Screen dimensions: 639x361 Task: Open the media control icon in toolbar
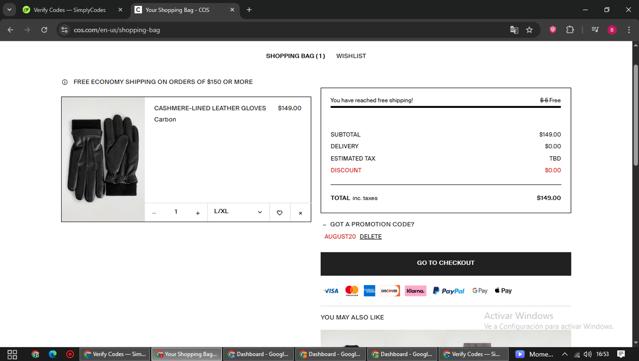pyautogui.click(x=595, y=30)
